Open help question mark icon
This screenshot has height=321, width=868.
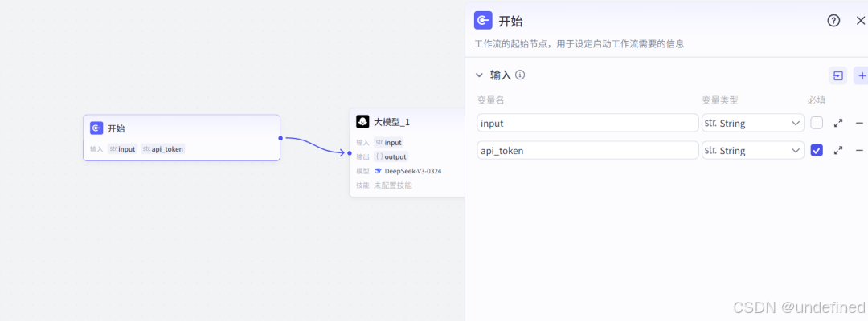(x=833, y=21)
